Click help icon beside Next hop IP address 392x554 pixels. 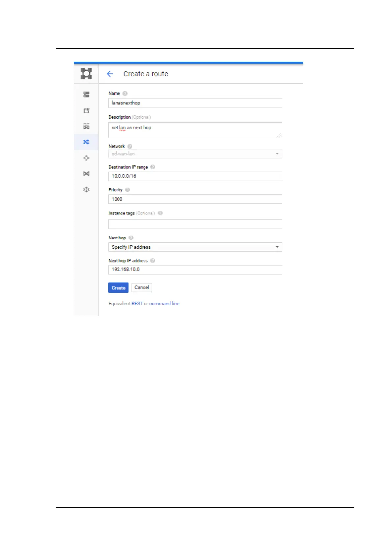[x=153, y=261]
